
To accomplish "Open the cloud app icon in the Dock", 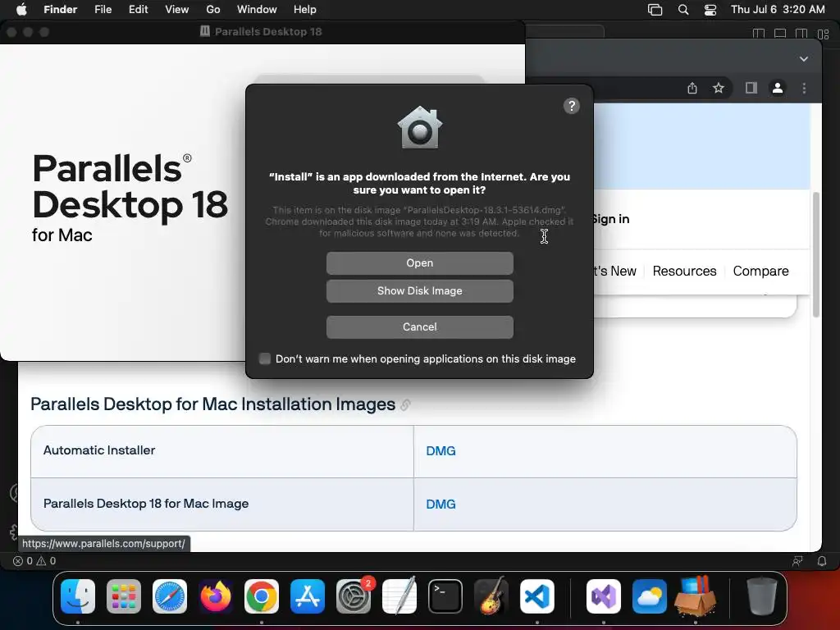I will click(x=650, y=596).
